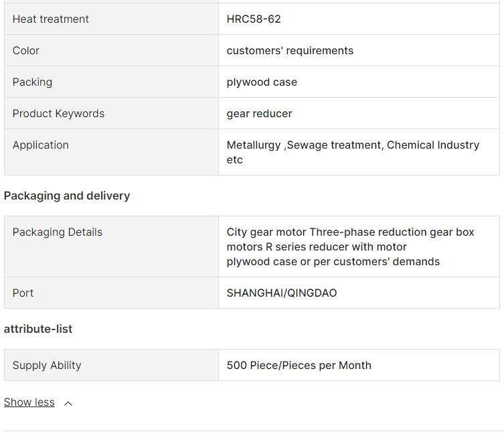Click the Supply Ability label
Image resolution: width=504 pixels, height=442 pixels.
tap(47, 365)
